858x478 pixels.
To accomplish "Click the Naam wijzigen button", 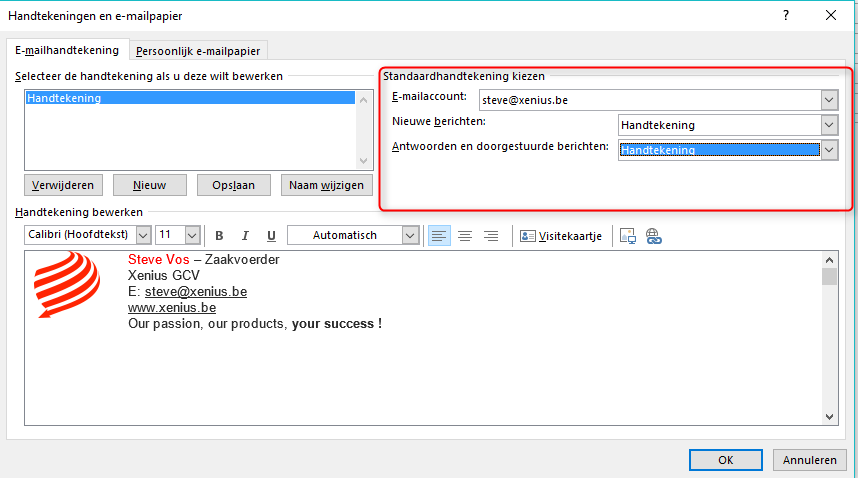I will tap(327, 185).
